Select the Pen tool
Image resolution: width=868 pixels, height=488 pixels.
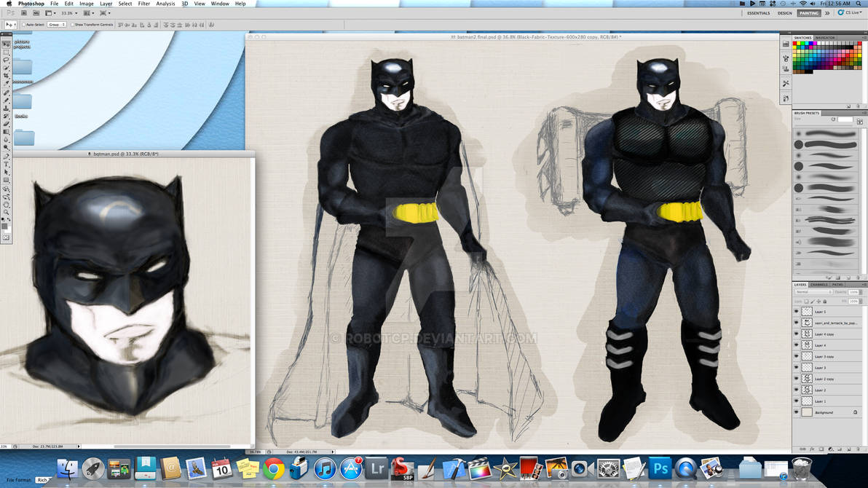coord(6,156)
